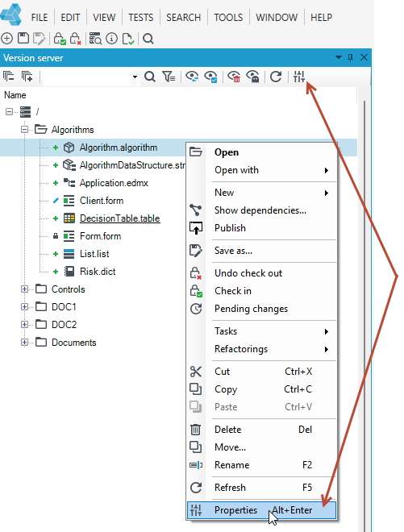Collapse the Algorithms folder
This screenshot has width=404, height=532.
[x=24, y=130]
